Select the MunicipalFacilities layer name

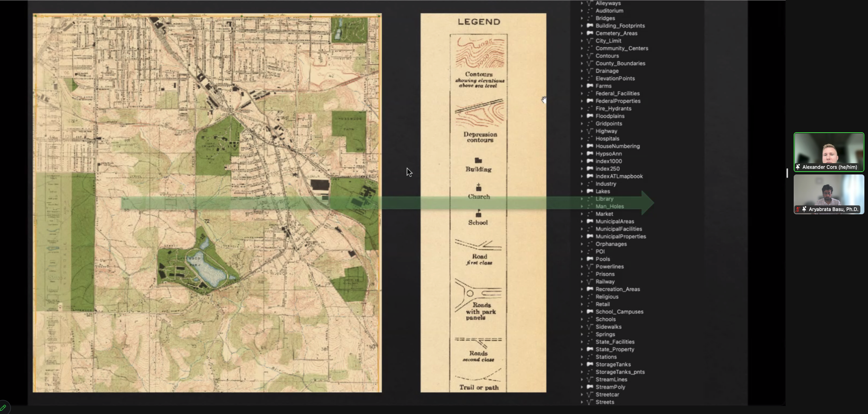pos(619,229)
